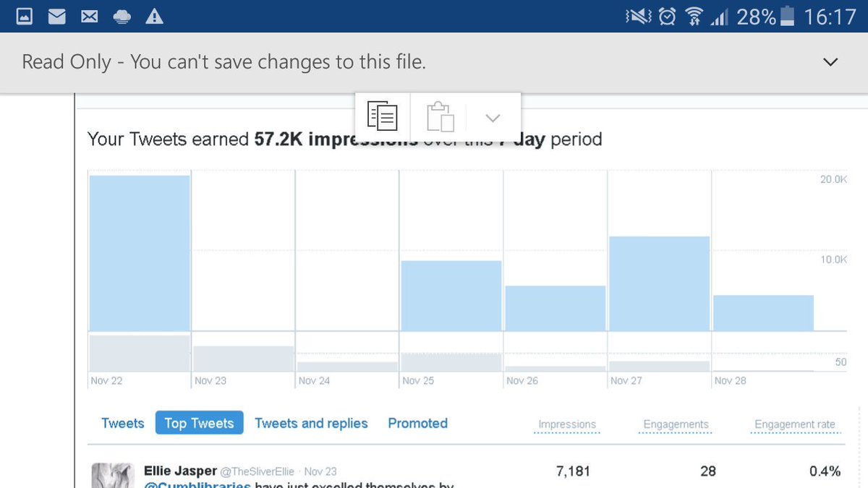Tap the Nov 24 axis label

tap(314, 380)
